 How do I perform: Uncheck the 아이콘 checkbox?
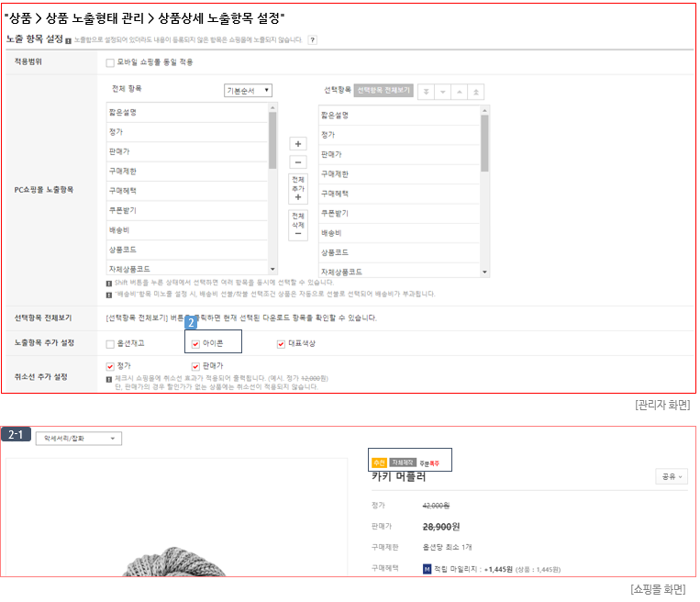pyautogui.click(x=195, y=344)
